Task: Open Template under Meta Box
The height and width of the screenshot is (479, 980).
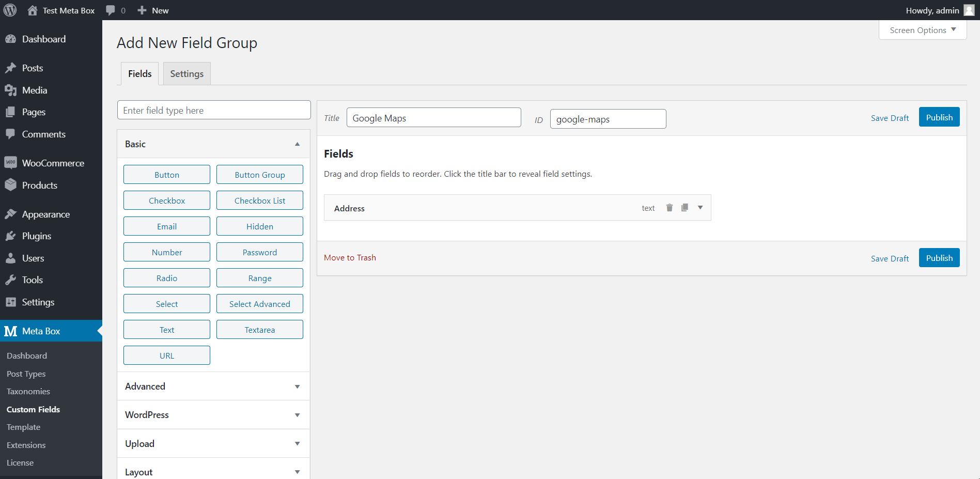Action: pyautogui.click(x=24, y=427)
